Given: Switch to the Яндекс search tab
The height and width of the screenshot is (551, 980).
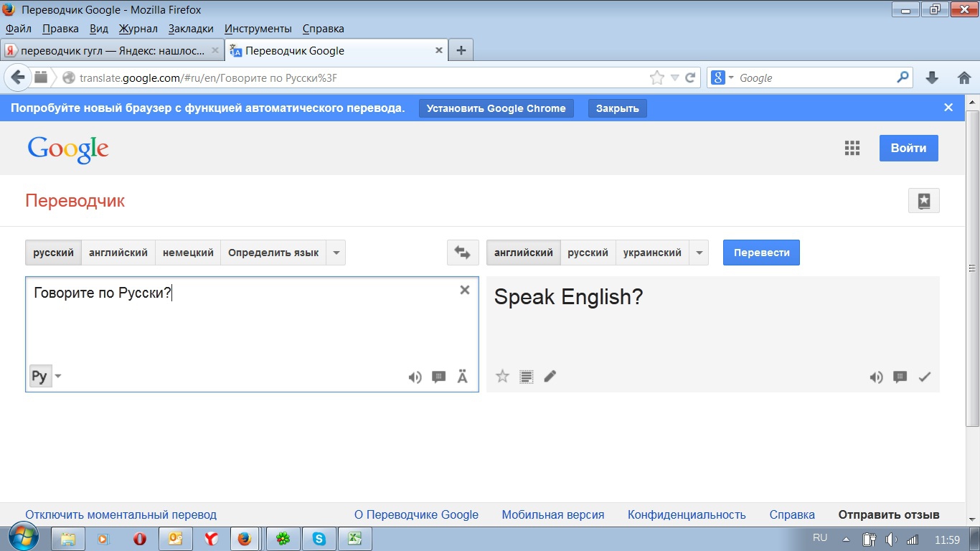Looking at the screenshot, I should click(113, 51).
